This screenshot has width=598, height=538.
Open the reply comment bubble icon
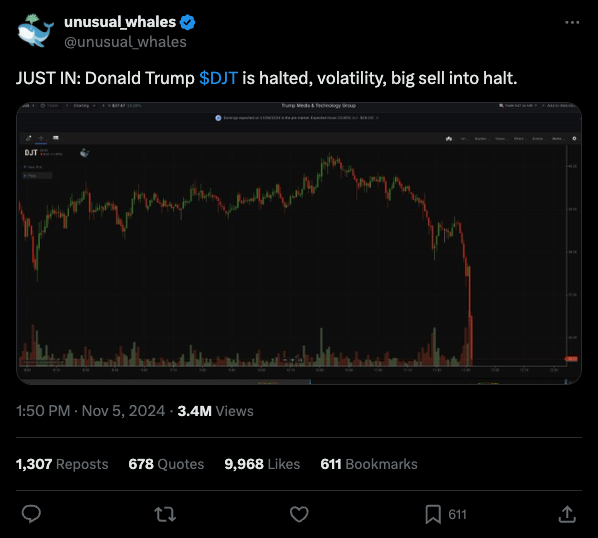(x=31, y=514)
